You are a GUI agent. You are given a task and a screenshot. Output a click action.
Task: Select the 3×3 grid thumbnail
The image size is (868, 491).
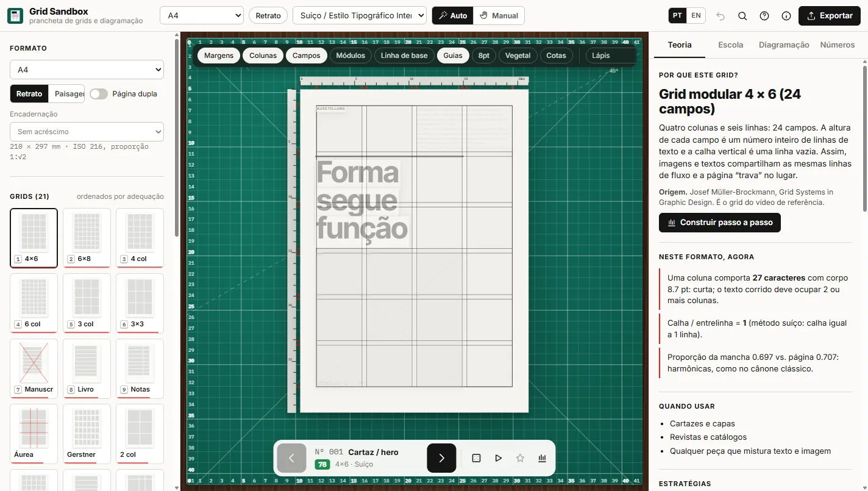tap(140, 303)
